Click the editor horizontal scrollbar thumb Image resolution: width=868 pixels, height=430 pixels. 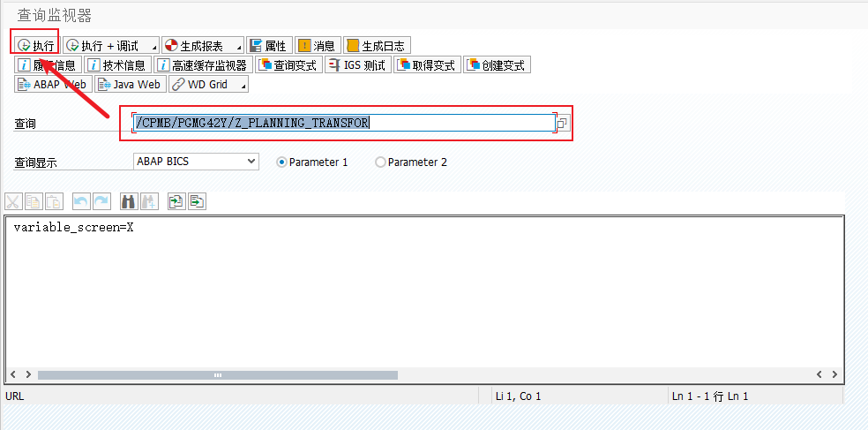pos(218,374)
